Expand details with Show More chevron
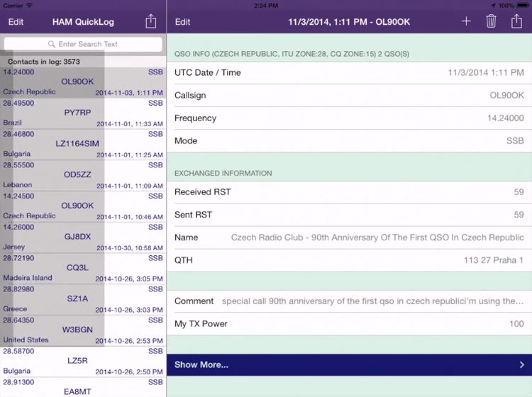Screen dimensions: 532x397 [522, 365]
